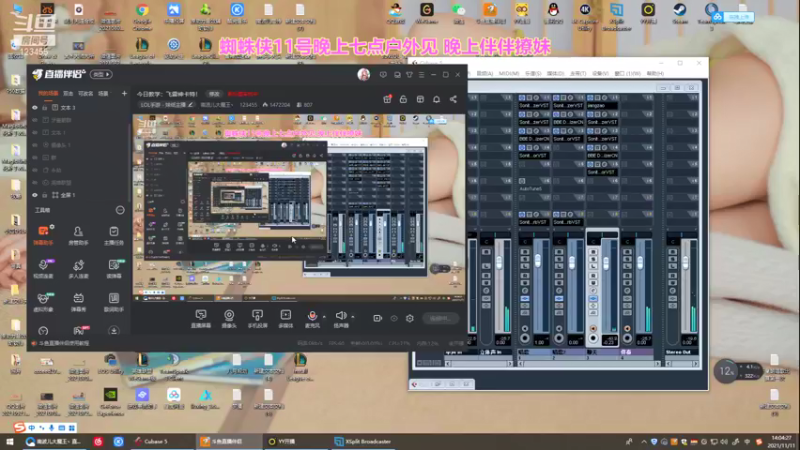
Task: Open the 多人连麦 tool
Action: point(78,269)
